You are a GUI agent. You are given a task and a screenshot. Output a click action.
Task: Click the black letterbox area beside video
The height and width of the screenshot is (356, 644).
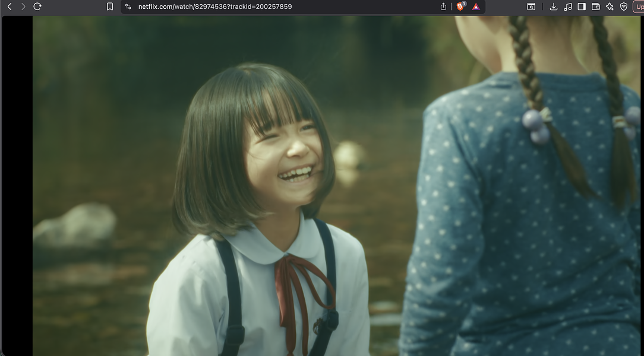pyautogui.click(x=17, y=186)
